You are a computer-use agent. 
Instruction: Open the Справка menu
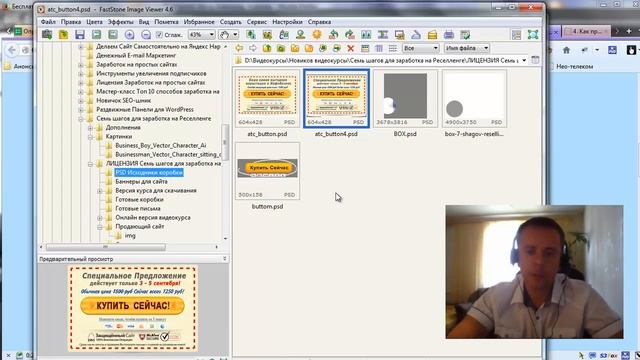click(319, 22)
